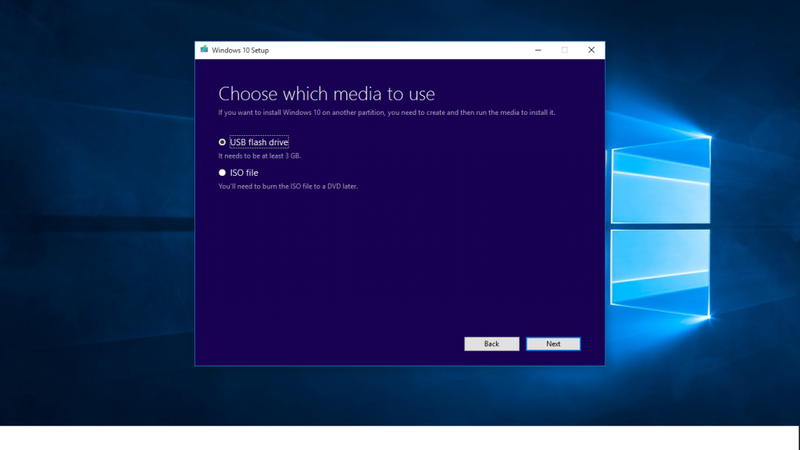Minimize the Windows 10 Setup window
The image size is (800, 450).
pos(538,50)
